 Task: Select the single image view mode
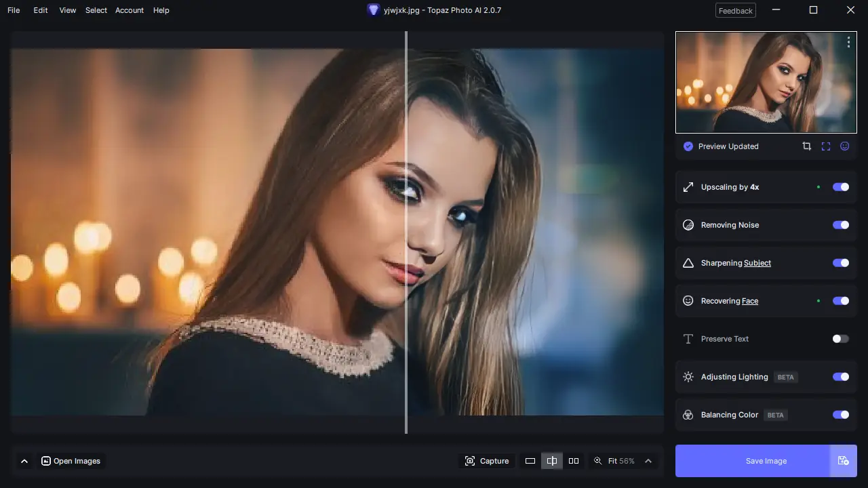pyautogui.click(x=530, y=460)
